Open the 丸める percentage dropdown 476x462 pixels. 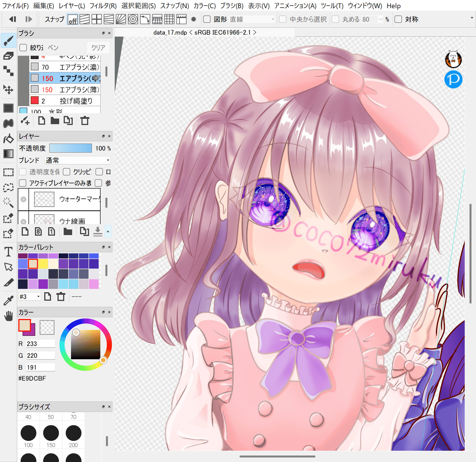pos(381,19)
